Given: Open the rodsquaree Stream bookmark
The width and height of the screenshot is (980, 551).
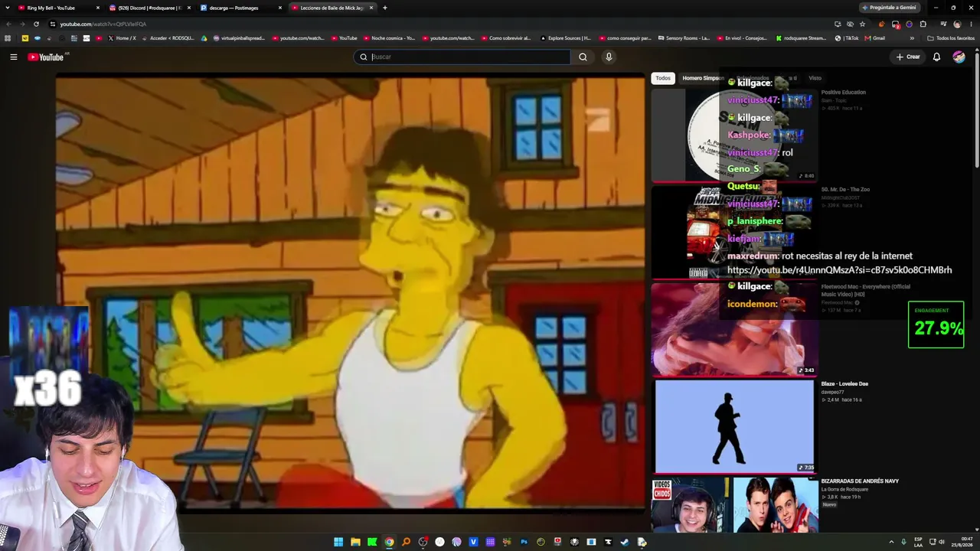Looking at the screenshot, I should (801, 38).
